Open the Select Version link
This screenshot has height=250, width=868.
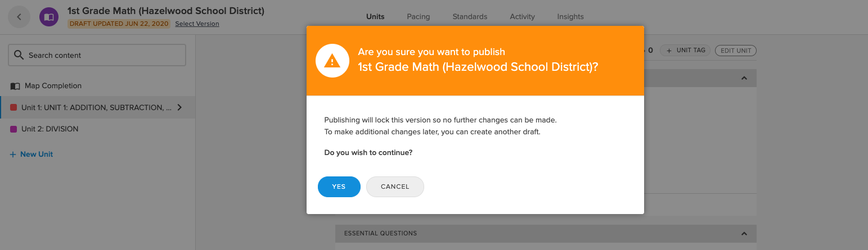click(197, 24)
